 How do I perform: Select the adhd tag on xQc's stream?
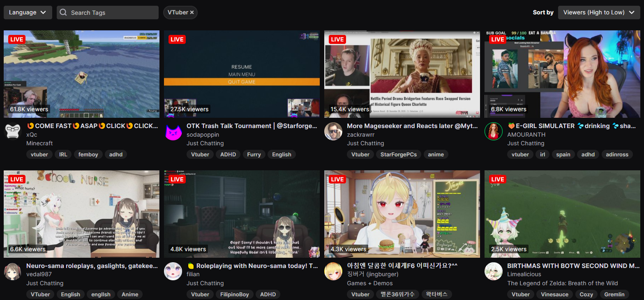116,155
